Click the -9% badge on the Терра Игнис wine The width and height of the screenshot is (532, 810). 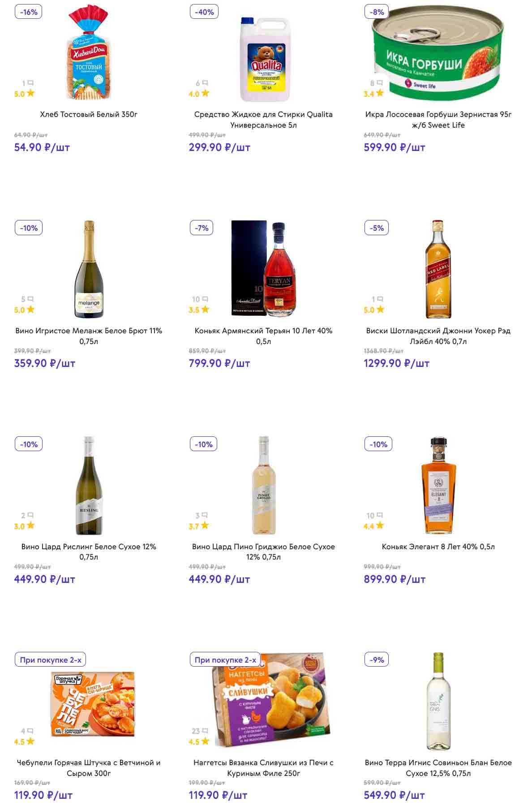coord(377,659)
